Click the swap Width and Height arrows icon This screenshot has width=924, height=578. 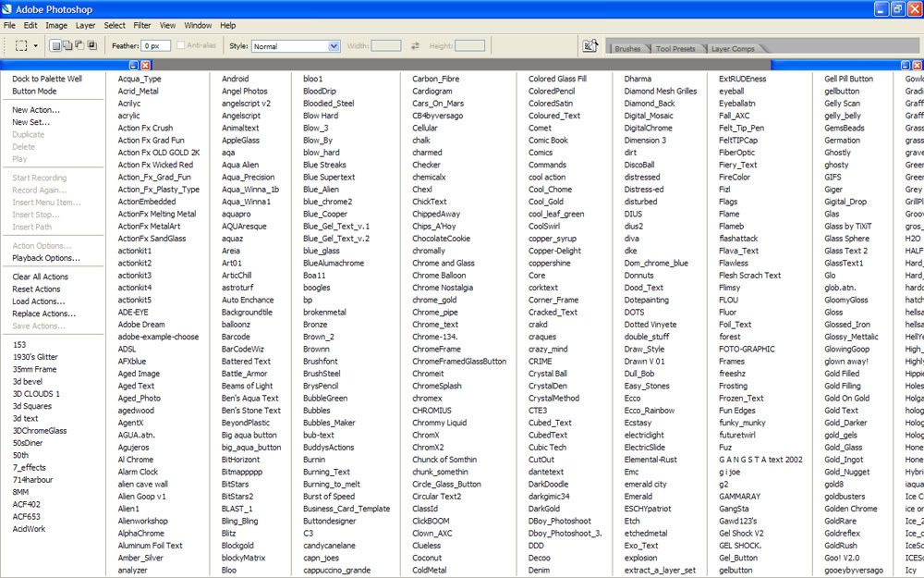(x=415, y=46)
